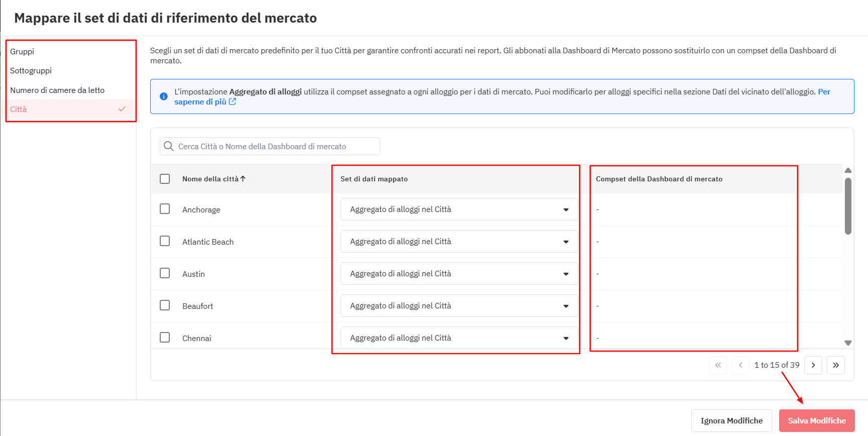Image resolution: width=868 pixels, height=436 pixels.
Task: Go to the next page of cities
Action: coord(813,365)
